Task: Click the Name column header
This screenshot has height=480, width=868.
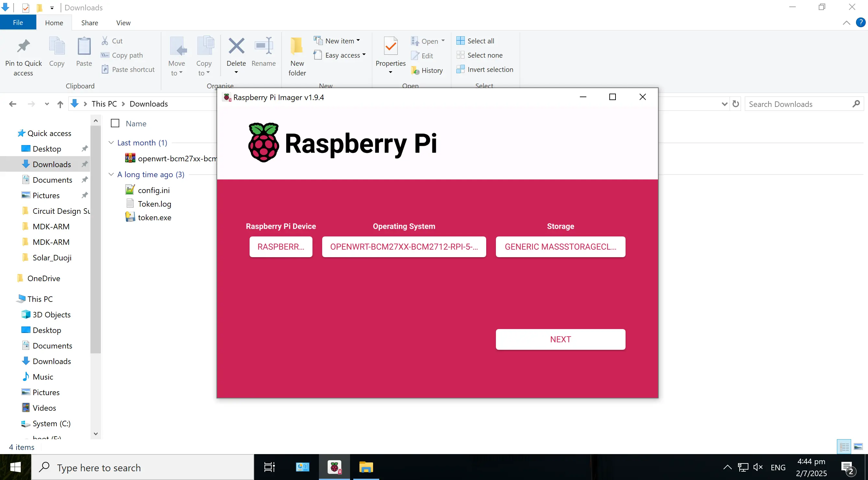Action: pos(136,123)
